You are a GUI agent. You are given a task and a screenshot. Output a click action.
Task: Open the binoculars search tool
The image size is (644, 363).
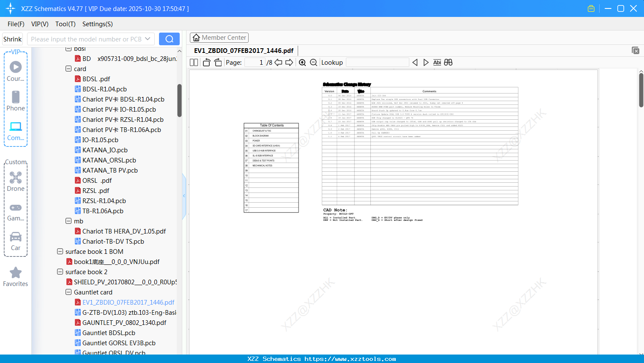(448, 62)
